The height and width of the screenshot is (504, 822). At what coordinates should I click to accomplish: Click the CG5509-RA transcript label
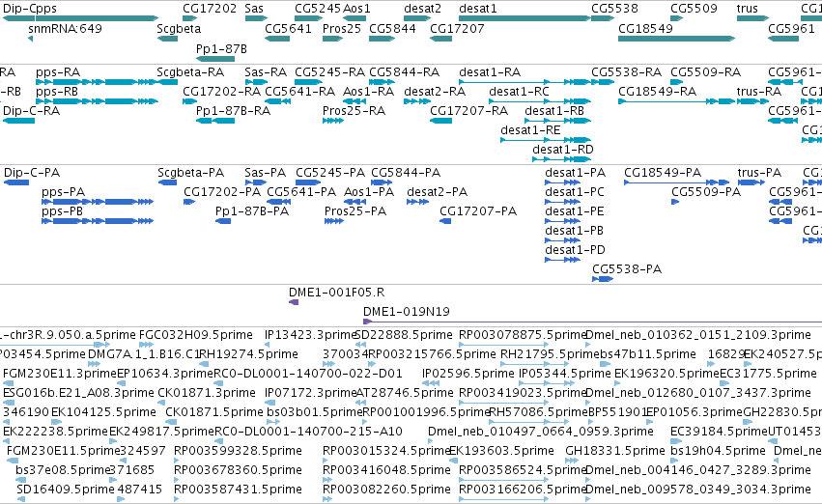point(706,72)
